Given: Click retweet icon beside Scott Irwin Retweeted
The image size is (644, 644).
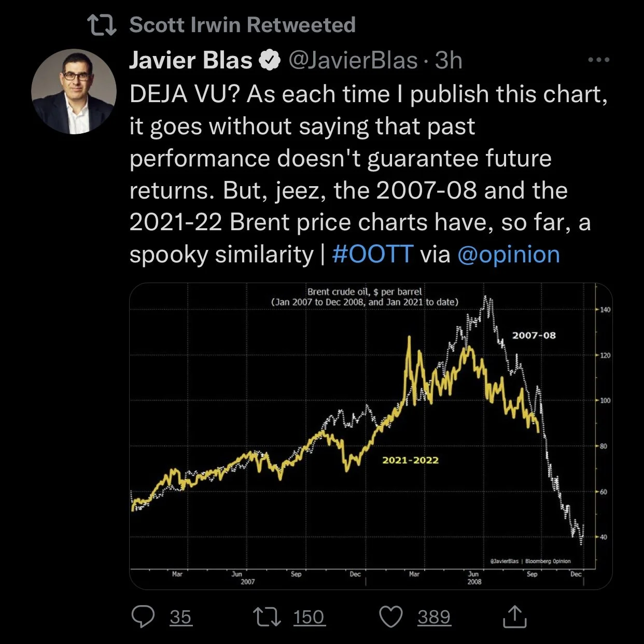Looking at the screenshot, I should [x=102, y=25].
